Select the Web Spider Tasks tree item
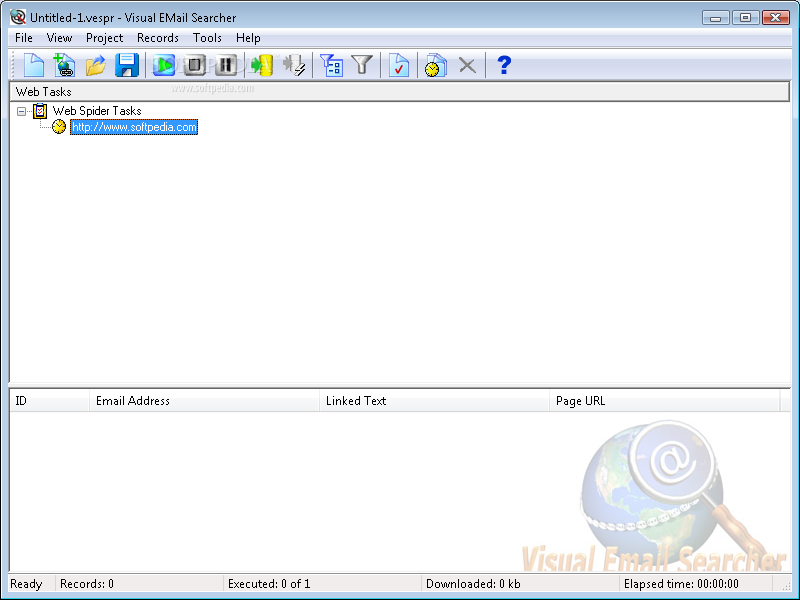800x600 pixels. point(97,111)
